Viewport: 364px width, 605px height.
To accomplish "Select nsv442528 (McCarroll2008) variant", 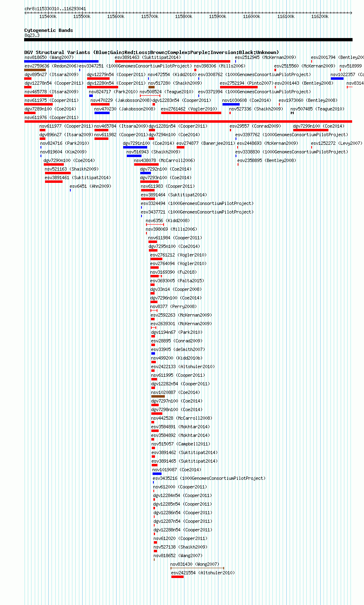I will pyautogui.click(x=182, y=418).
